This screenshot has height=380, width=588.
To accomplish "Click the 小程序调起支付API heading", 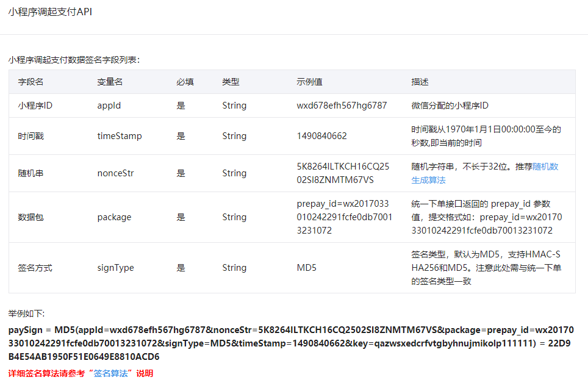I will (50, 12).
